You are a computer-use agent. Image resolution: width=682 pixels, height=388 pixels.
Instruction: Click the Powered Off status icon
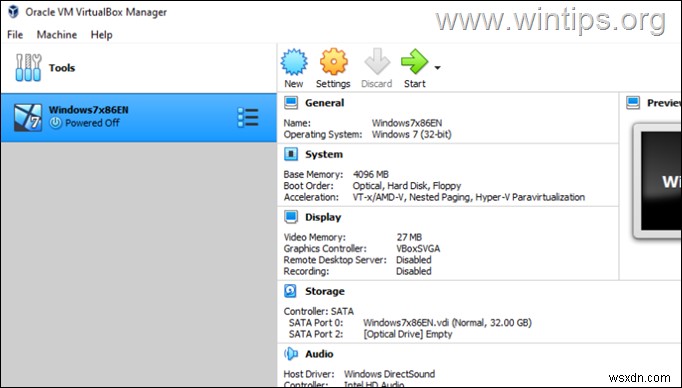[55, 123]
